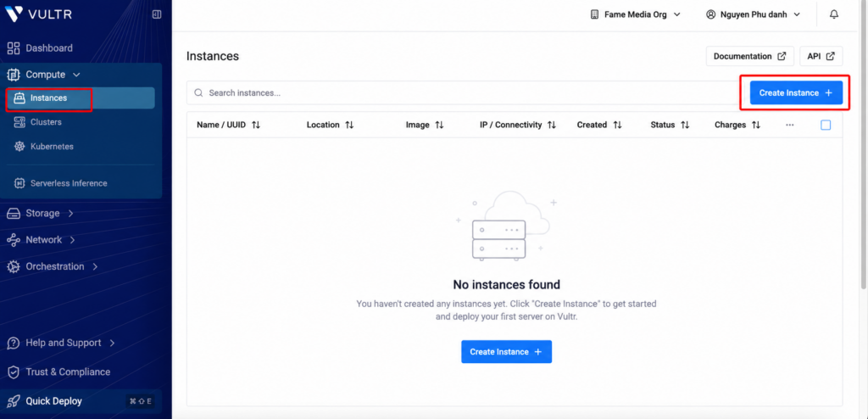Click the user profile avatar icon

tap(711, 14)
